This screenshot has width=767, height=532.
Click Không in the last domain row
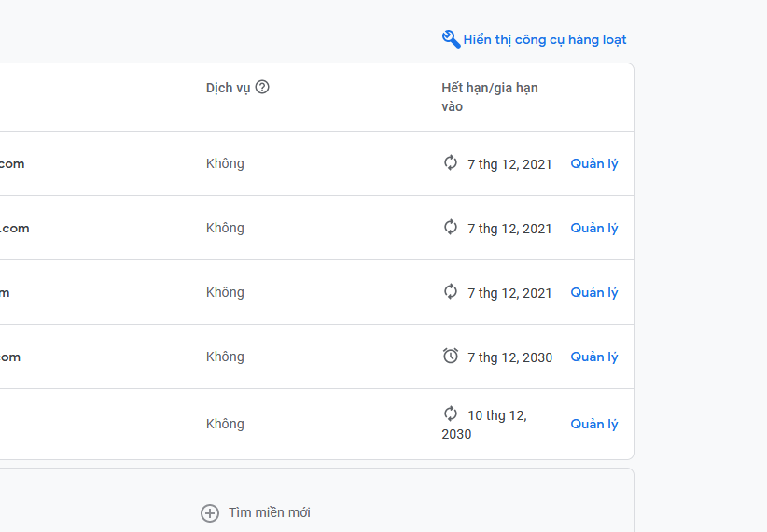(225, 425)
